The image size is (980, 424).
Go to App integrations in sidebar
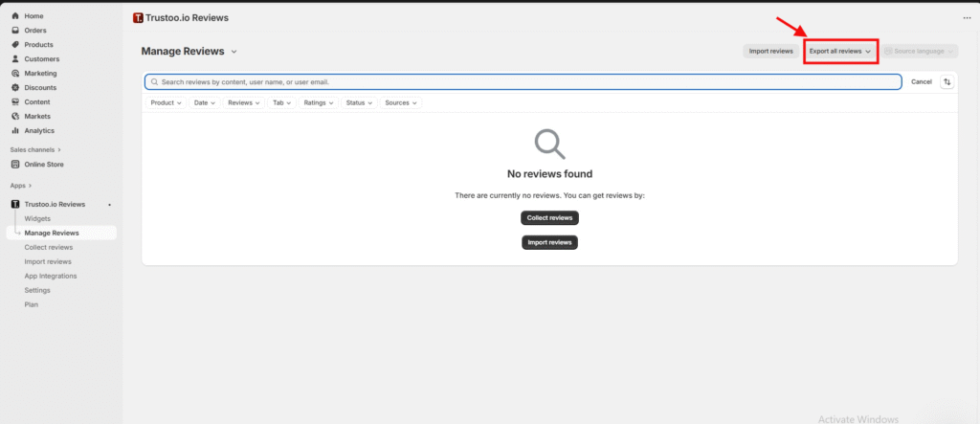[x=51, y=276]
